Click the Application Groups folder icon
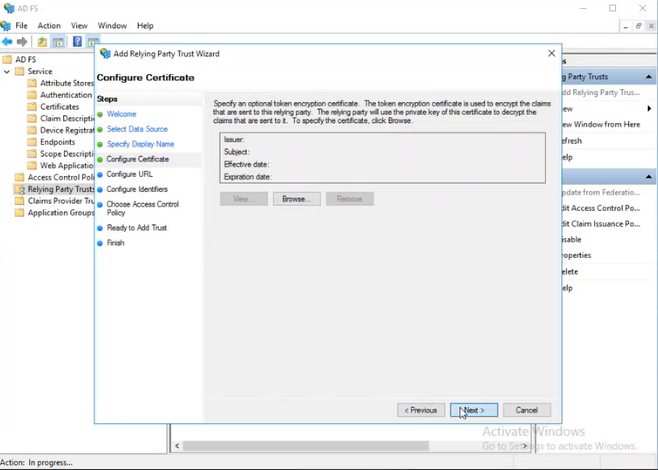Viewport: 658px width, 470px height. click(x=20, y=212)
